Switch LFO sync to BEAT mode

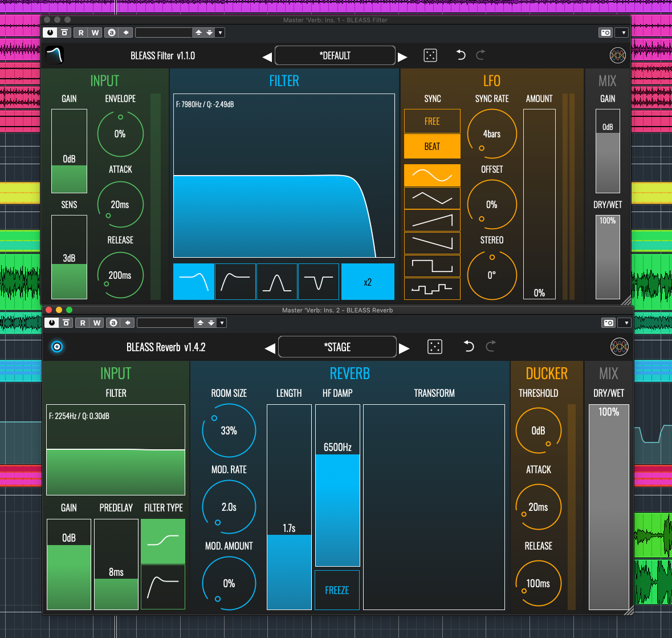tap(432, 147)
